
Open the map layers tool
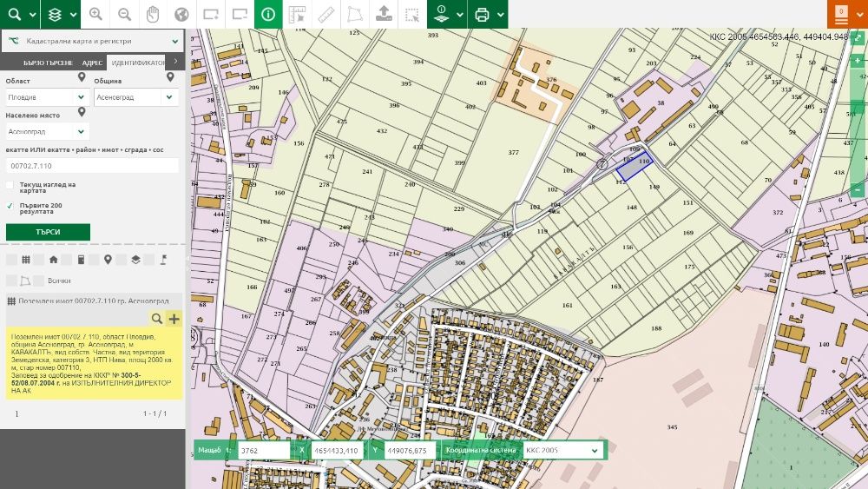click(55, 15)
